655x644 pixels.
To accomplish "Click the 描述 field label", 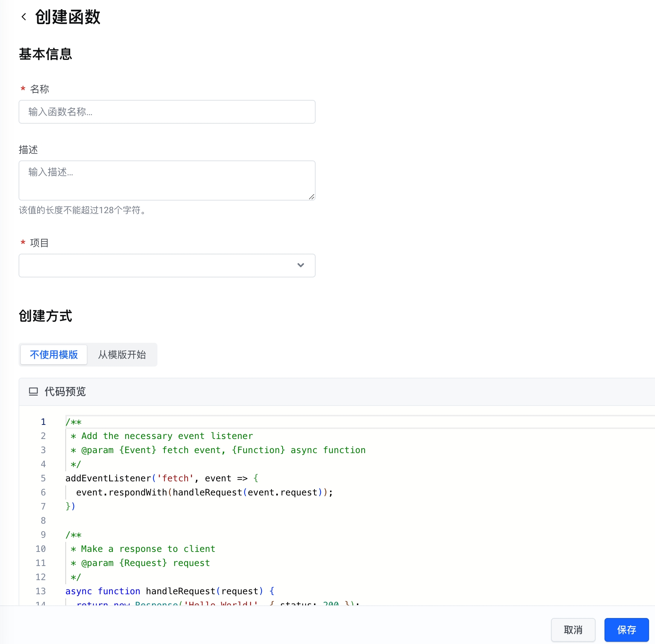I will (x=28, y=150).
